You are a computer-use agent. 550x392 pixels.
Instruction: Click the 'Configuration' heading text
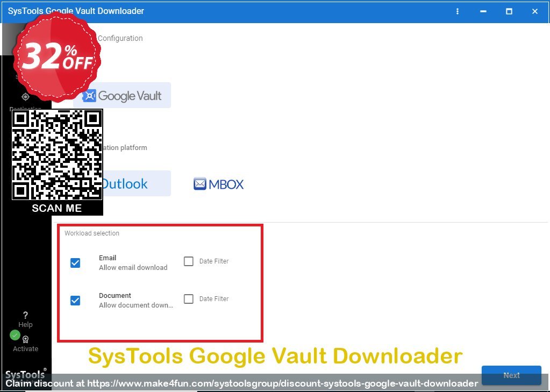click(120, 38)
